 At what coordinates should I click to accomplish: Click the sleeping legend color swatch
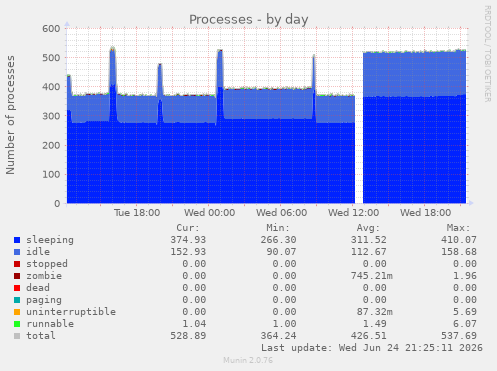click(17, 240)
